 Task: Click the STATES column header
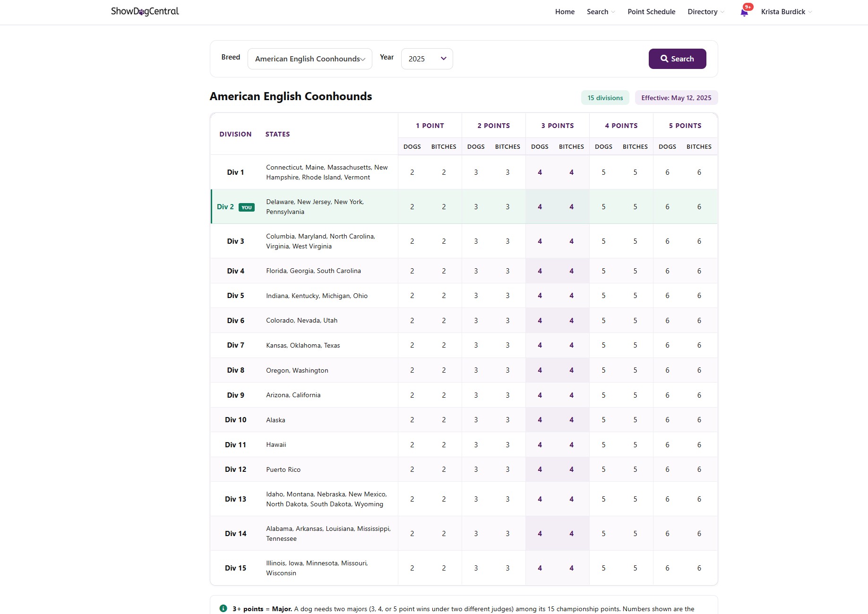(277, 134)
